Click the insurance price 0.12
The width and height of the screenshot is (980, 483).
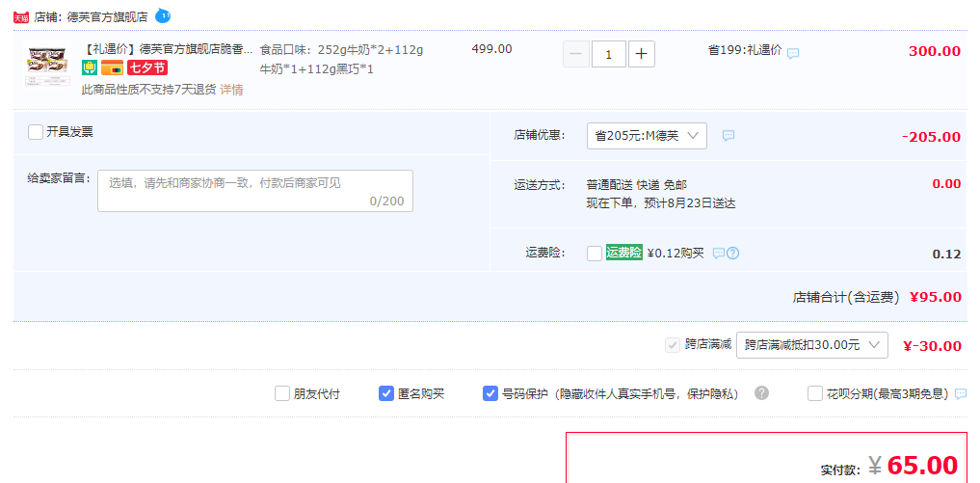tap(946, 254)
